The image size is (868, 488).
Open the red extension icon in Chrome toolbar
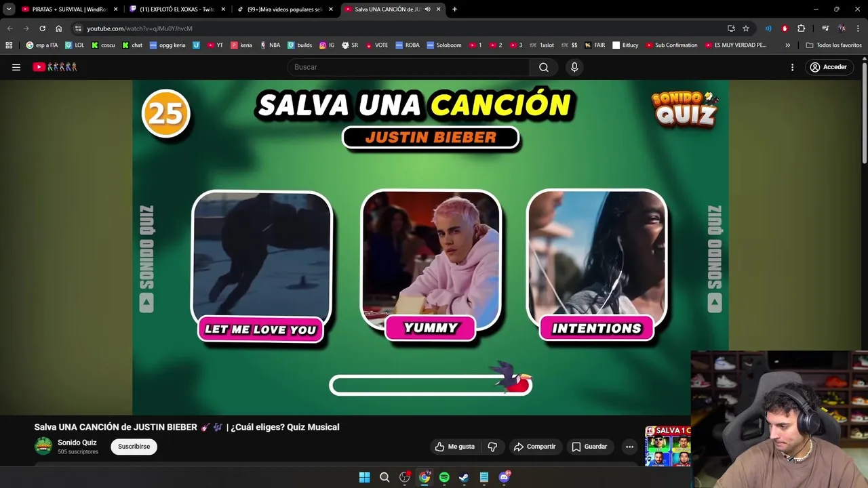[x=785, y=28]
